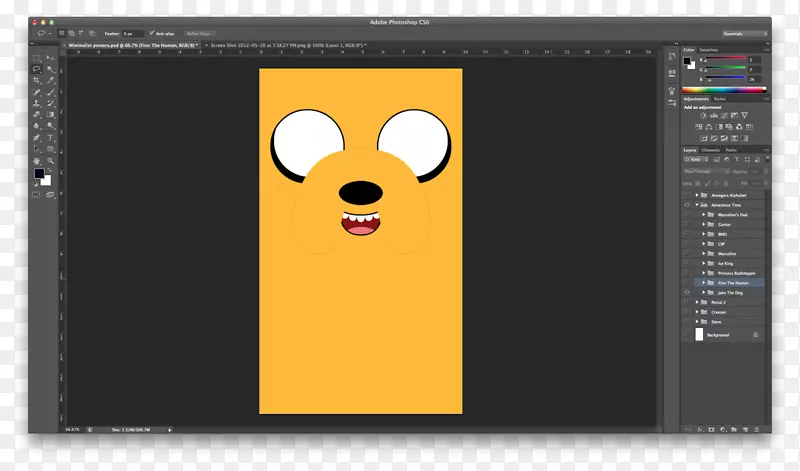Click the Refine Edge button
Viewport: 800px width, 471px height.
tap(198, 33)
